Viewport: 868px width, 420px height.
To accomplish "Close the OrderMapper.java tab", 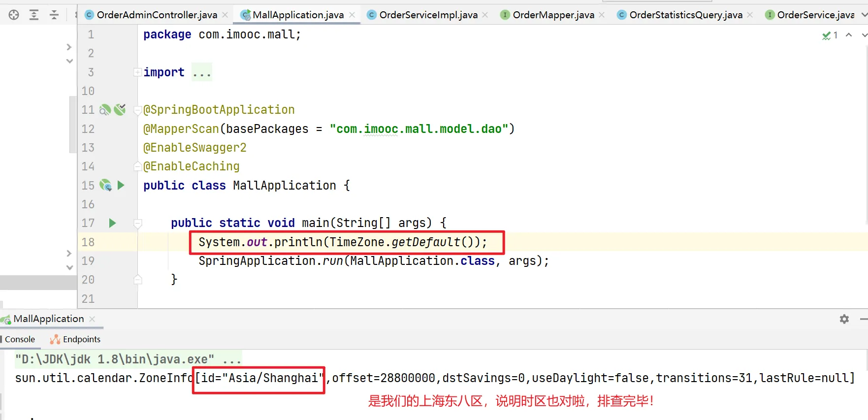I will [x=602, y=15].
